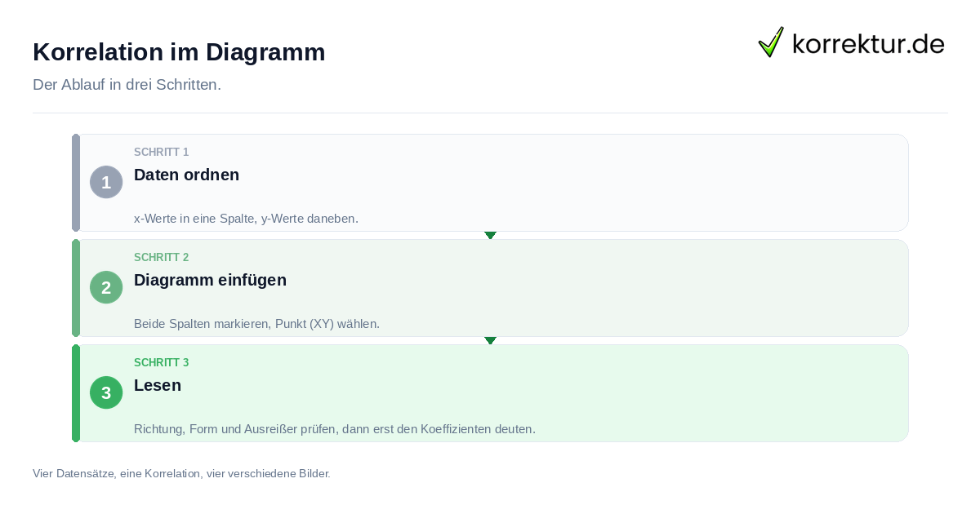980x514 pixels.
Task: Select the green number 3 circle
Action: [106, 392]
